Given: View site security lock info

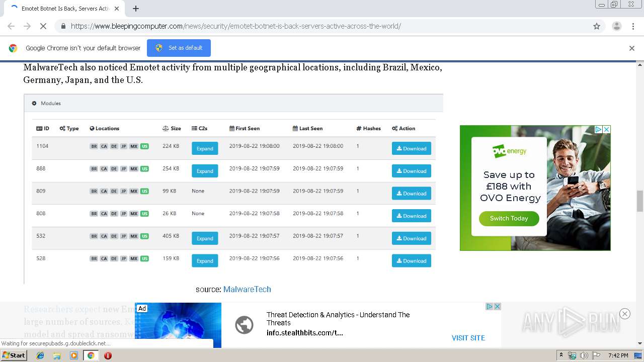Looking at the screenshot, I should (x=63, y=26).
